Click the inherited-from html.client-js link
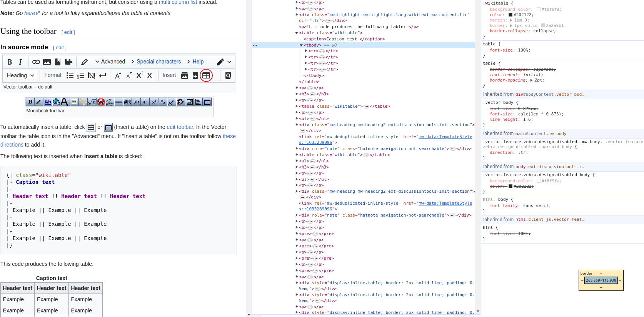This screenshot has width=644, height=317. pos(550,220)
